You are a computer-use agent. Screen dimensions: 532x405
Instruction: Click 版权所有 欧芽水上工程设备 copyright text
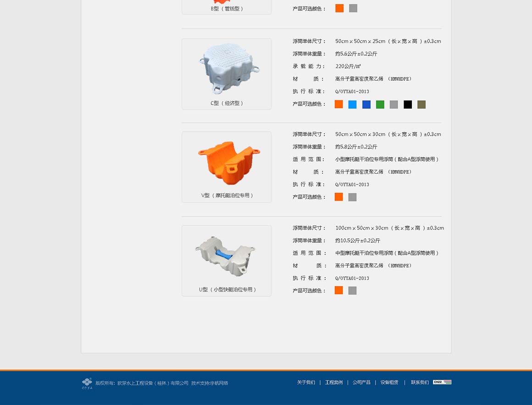(142, 383)
